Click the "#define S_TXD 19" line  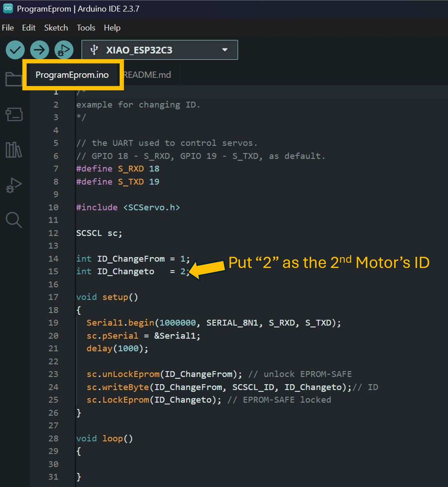118,182
